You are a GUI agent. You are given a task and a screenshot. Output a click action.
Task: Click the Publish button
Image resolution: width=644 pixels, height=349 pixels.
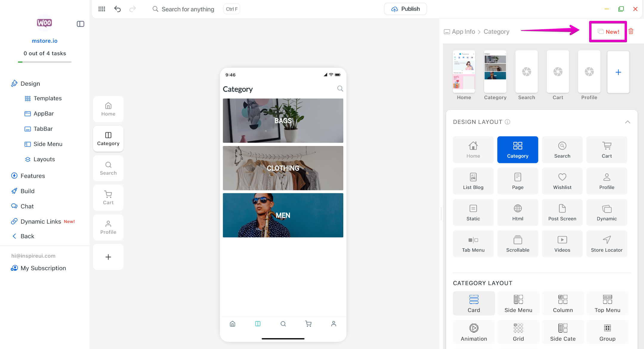[405, 9]
